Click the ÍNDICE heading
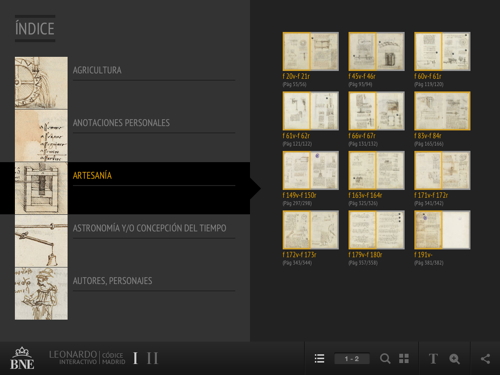This screenshot has width=500, height=375. click(x=35, y=29)
